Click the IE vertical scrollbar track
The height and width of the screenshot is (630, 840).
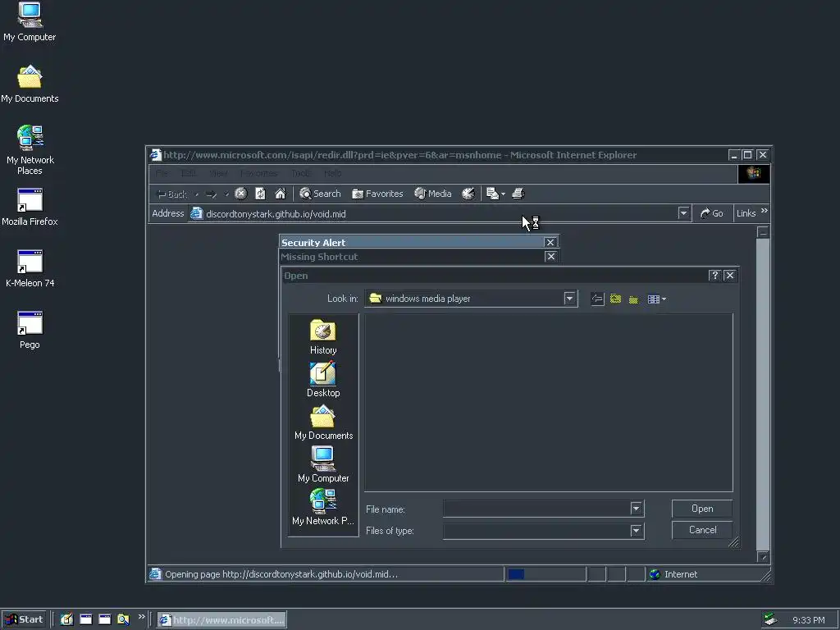763,395
